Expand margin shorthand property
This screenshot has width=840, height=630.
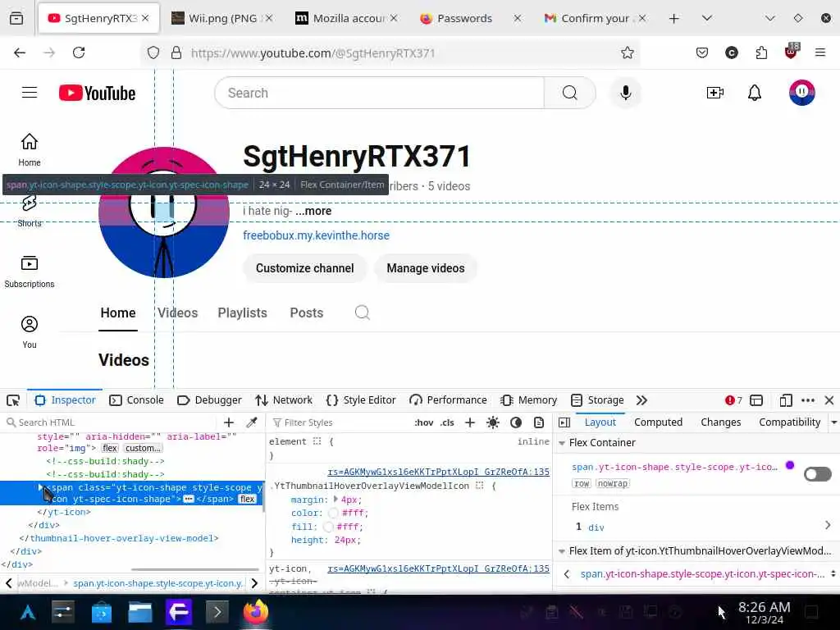[x=336, y=500]
